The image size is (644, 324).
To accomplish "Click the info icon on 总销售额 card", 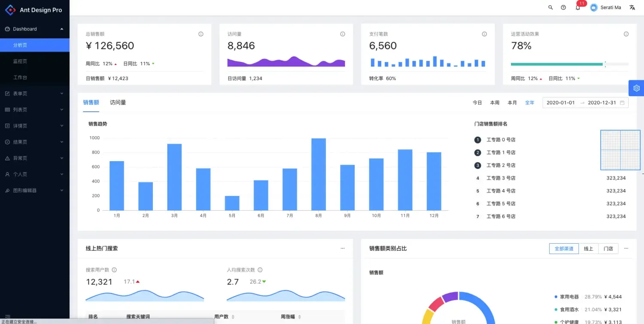I will pyautogui.click(x=200, y=34).
